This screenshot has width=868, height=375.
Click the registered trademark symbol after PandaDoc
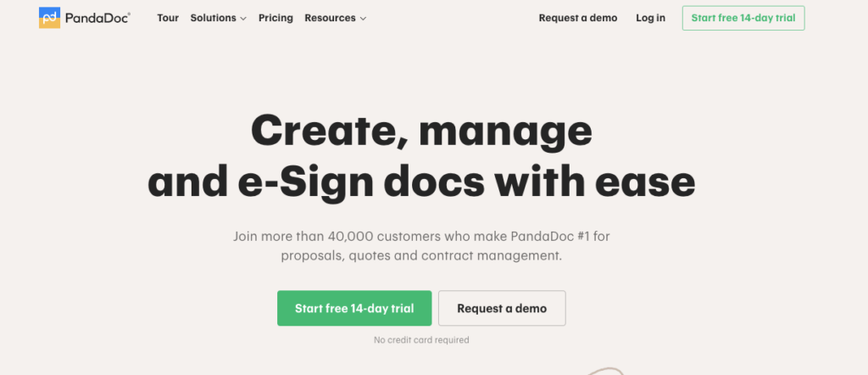pyautogui.click(x=129, y=14)
